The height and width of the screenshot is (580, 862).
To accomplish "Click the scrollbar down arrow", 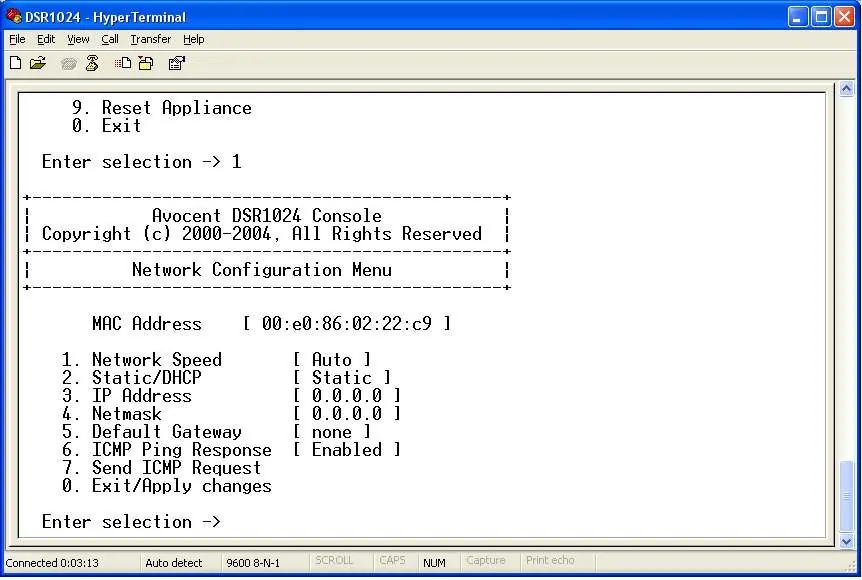I will click(847, 541).
